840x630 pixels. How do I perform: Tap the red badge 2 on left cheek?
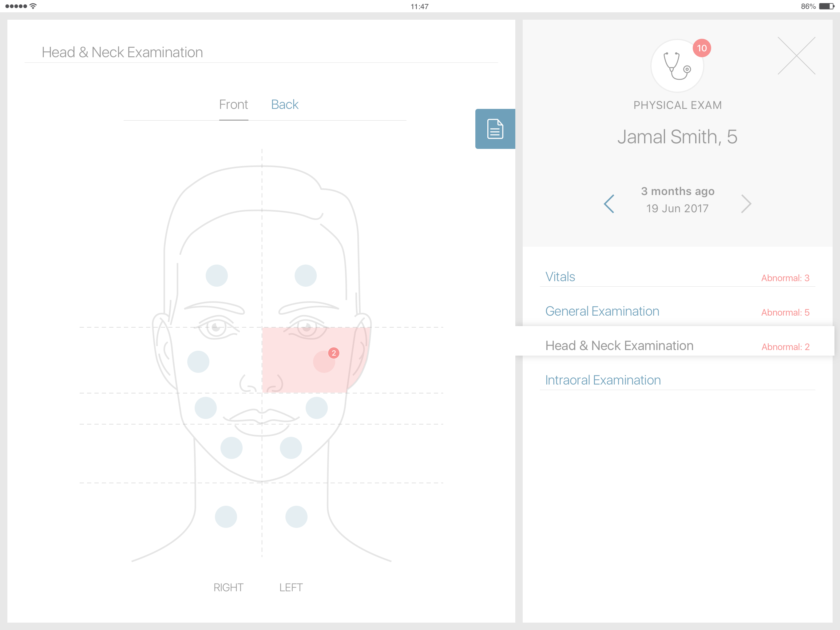(x=333, y=353)
